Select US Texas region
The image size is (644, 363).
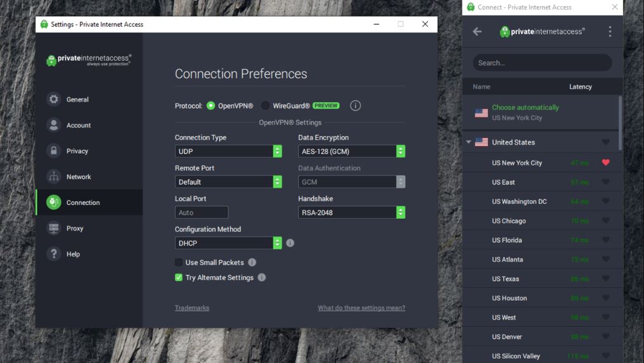tap(541, 279)
